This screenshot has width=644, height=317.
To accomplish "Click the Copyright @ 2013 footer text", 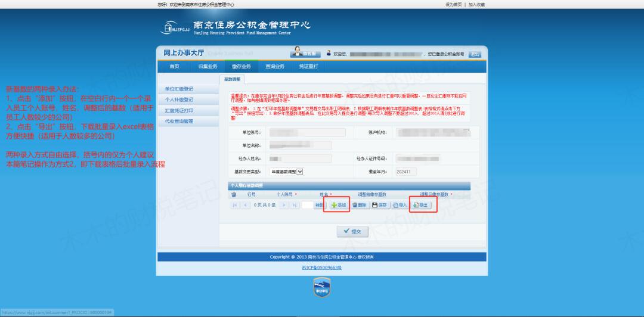I will coord(321,257).
